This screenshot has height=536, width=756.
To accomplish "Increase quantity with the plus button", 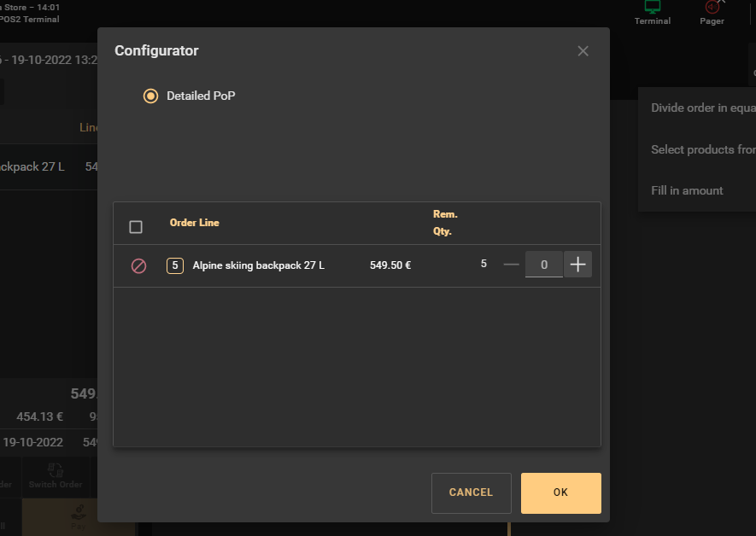I will (x=577, y=265).
